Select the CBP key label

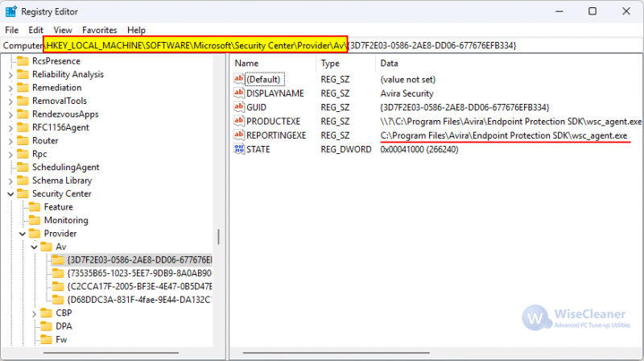(64, 313)
